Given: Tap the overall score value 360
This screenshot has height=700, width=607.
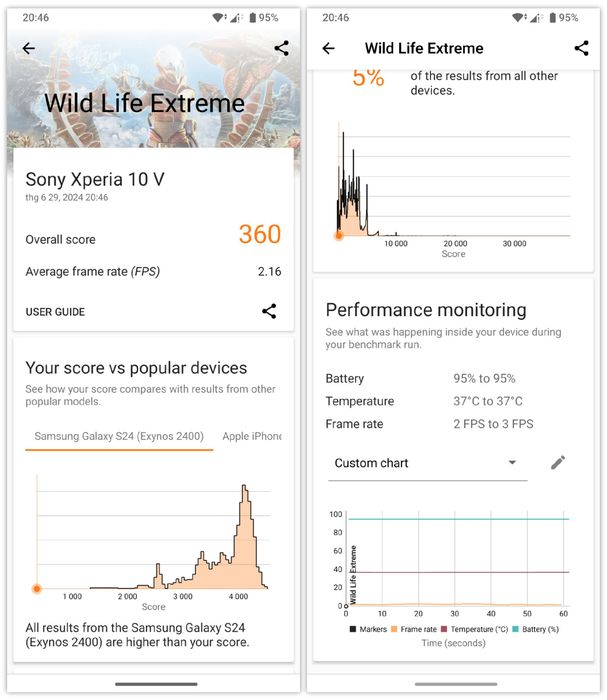Looking at the screenshot, I should point(260,234).
